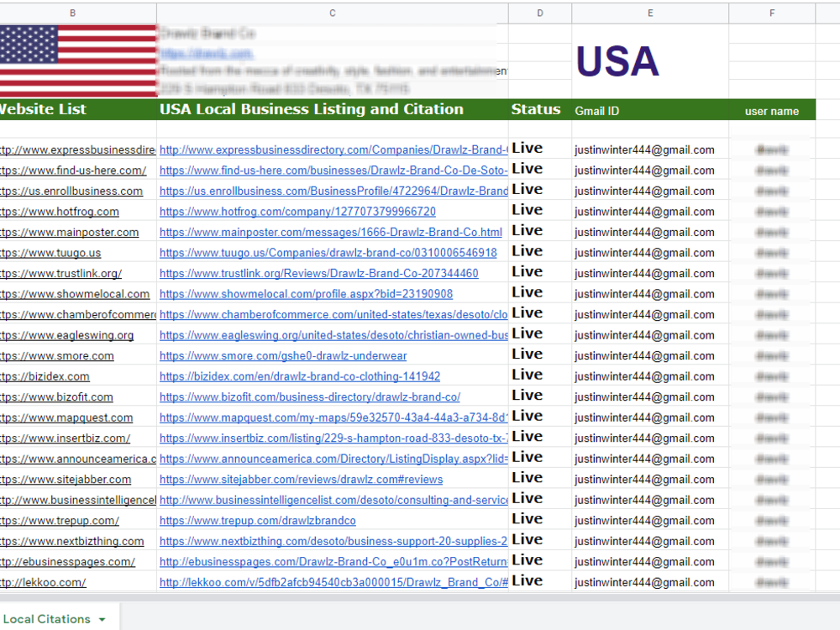Click the www.mainposter.com website list entry

coord(69,233)
